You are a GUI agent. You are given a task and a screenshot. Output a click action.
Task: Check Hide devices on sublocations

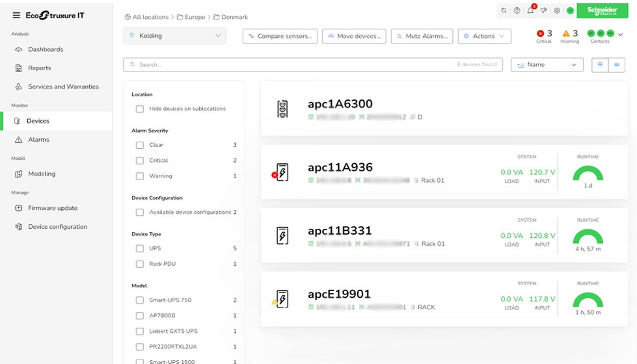139,109
